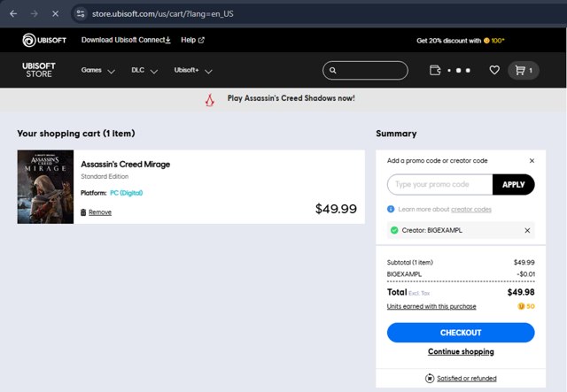Click the blue info icon

click(x=391, y=209)
